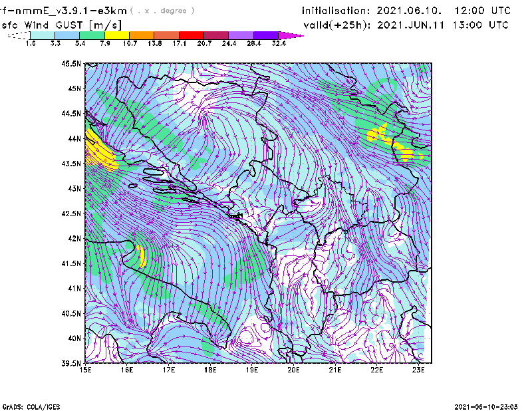532x411 pixels.
Task: Click the light cyan legend swatch
Action: point(43,35)
